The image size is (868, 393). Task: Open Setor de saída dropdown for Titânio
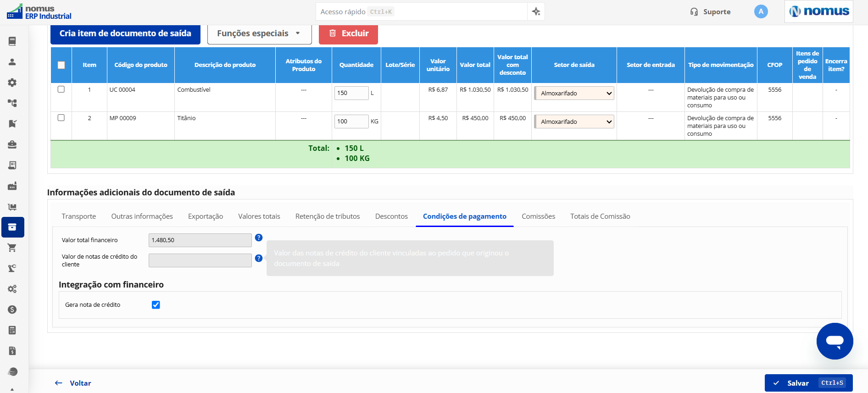[x=574, y=122]
